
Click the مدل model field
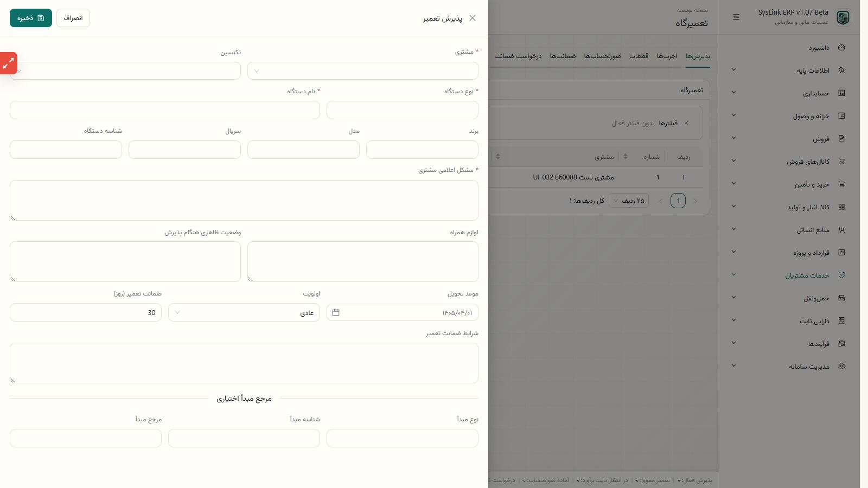click(x=303, y=150)
